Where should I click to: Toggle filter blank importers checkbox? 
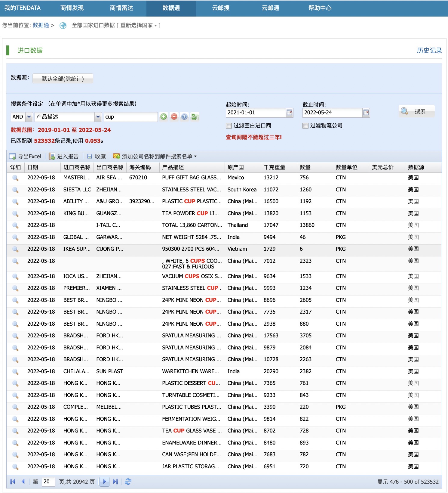(229, 126)
